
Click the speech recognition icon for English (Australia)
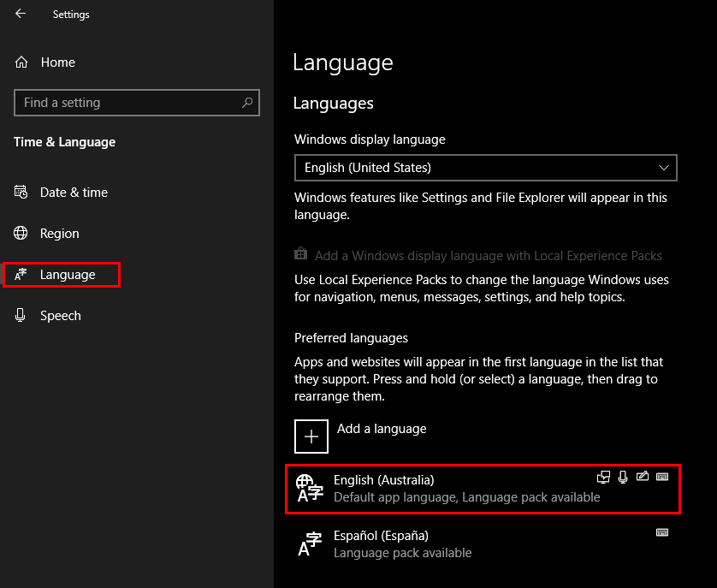[623, 478]
